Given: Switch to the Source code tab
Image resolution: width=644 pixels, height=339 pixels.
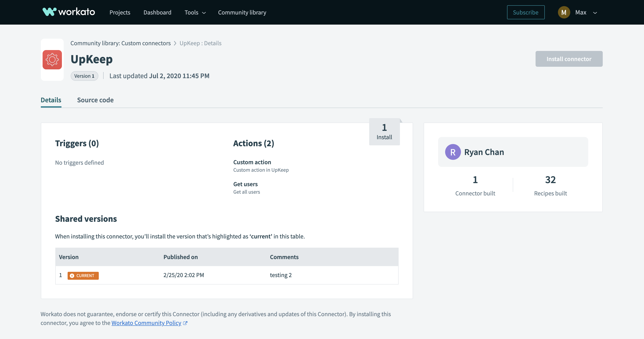Looking at the screenshot, I should [x=95, y=100].
